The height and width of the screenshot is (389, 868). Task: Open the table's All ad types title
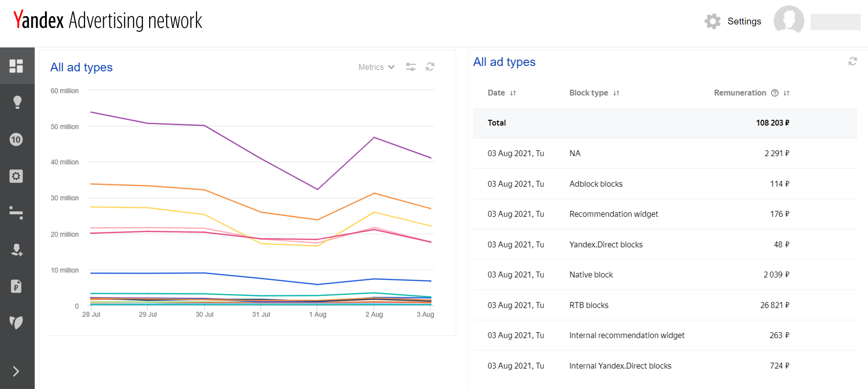tap(504, 62)
